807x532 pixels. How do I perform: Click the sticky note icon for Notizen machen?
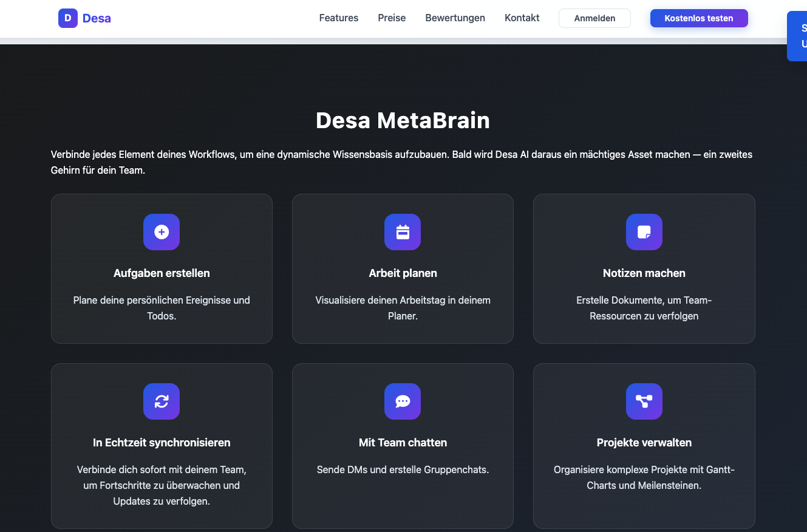tap(644, 232)
